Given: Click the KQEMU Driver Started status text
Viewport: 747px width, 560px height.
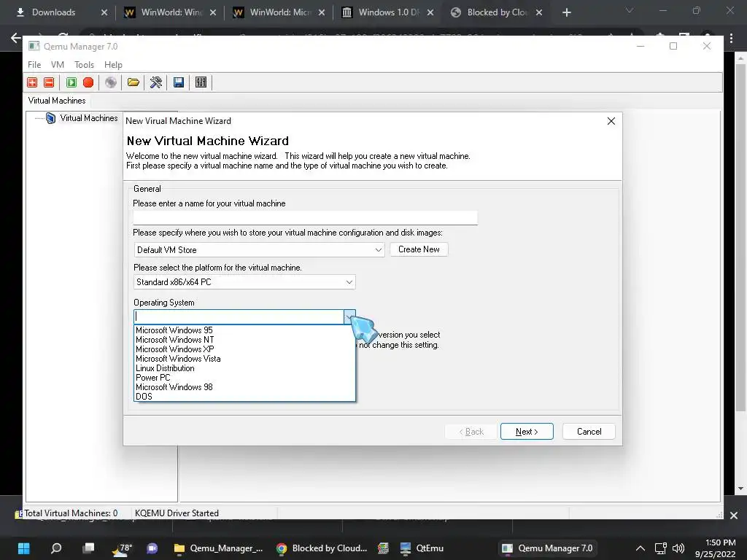Looking at the screenshot, I should click(x=177, y=513).
